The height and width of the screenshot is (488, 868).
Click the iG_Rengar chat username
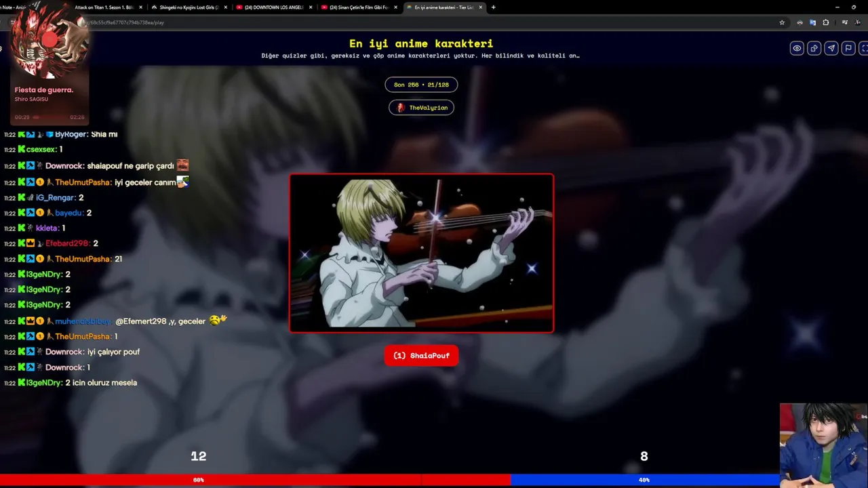pos(56,198)
